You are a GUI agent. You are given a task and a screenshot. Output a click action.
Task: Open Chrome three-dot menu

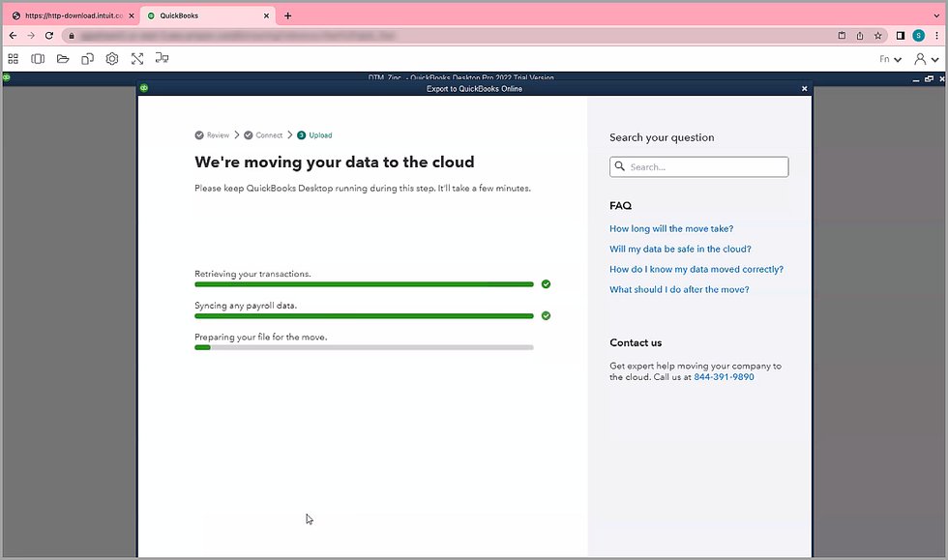[935, 35]
